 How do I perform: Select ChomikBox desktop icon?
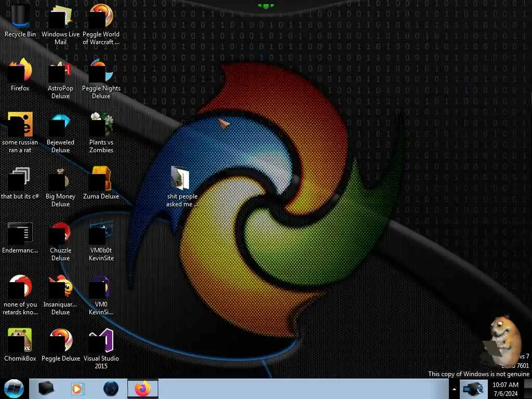[x=20, y=345]
